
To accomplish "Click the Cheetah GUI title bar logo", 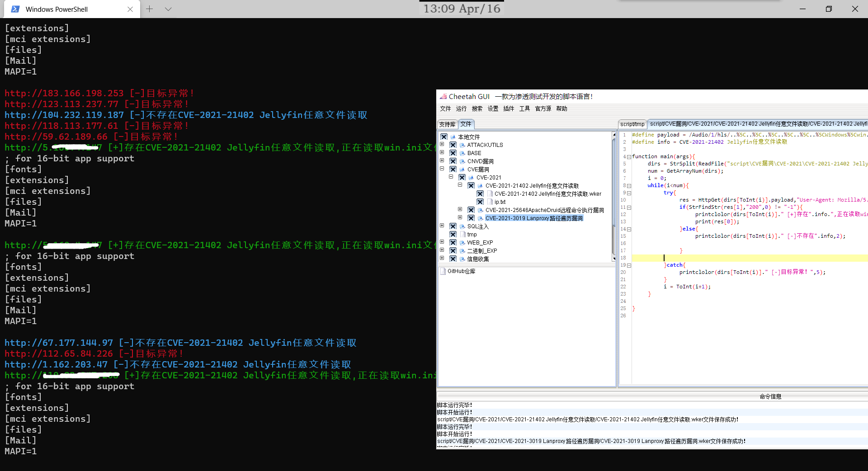I will (x=443, y=96).
